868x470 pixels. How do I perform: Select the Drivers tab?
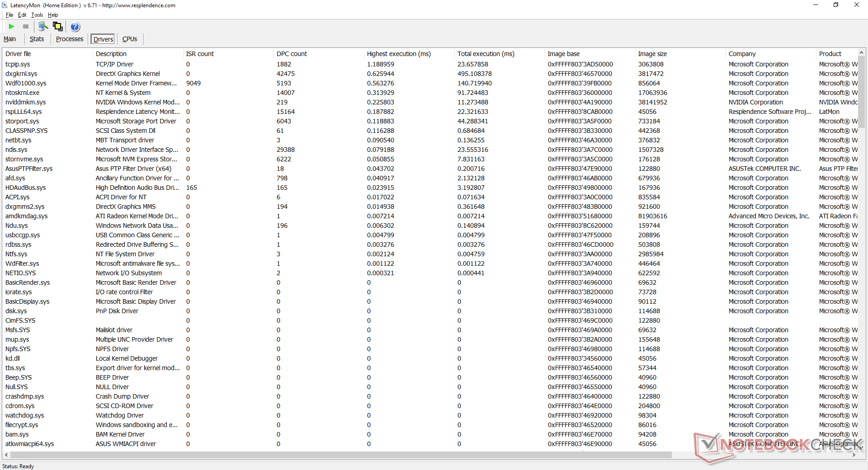point(104,39)
